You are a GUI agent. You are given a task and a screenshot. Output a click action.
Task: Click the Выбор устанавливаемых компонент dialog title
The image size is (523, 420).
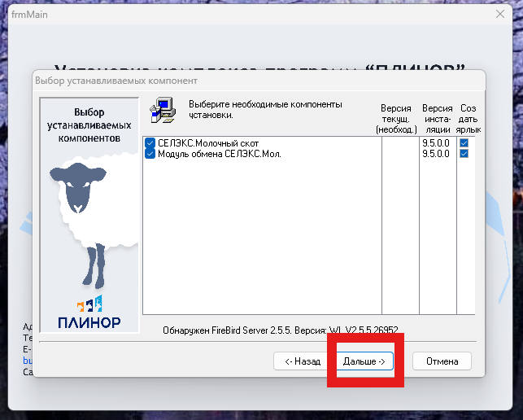pyautogui.click(x=116, y=81)
